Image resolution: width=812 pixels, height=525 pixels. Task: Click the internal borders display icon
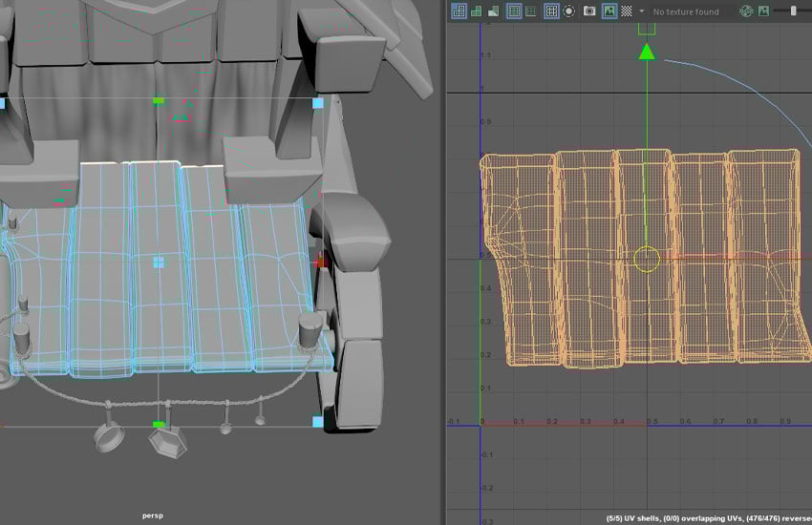[531, 11]
